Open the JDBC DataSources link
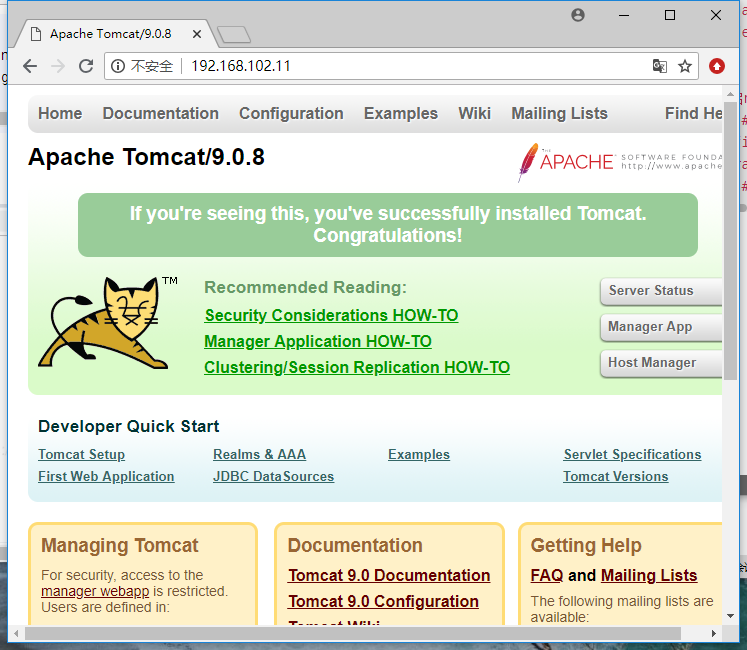747x650 pixels. (x=273, y=477)
